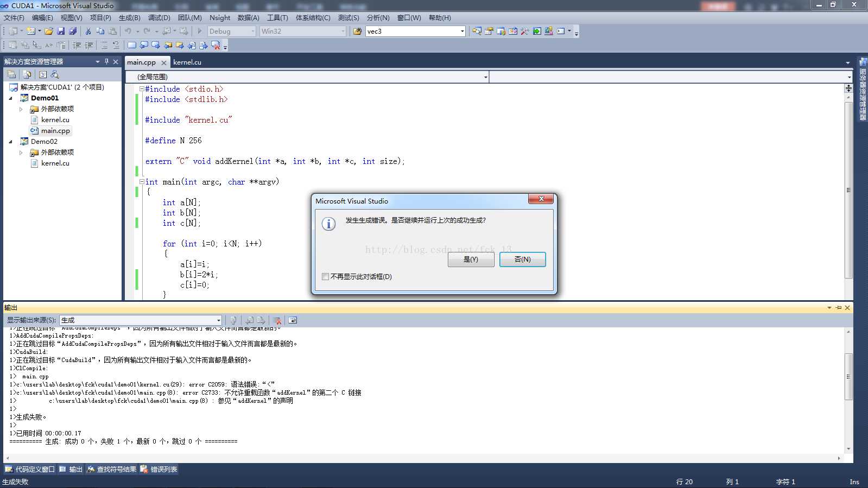Close the Output panel

[x=847, y=308]
